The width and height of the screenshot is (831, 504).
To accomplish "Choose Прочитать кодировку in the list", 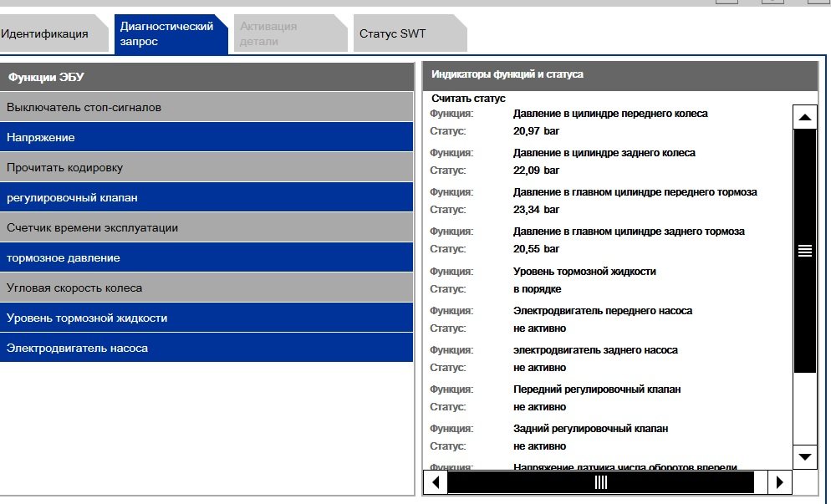I will [206, 167].
